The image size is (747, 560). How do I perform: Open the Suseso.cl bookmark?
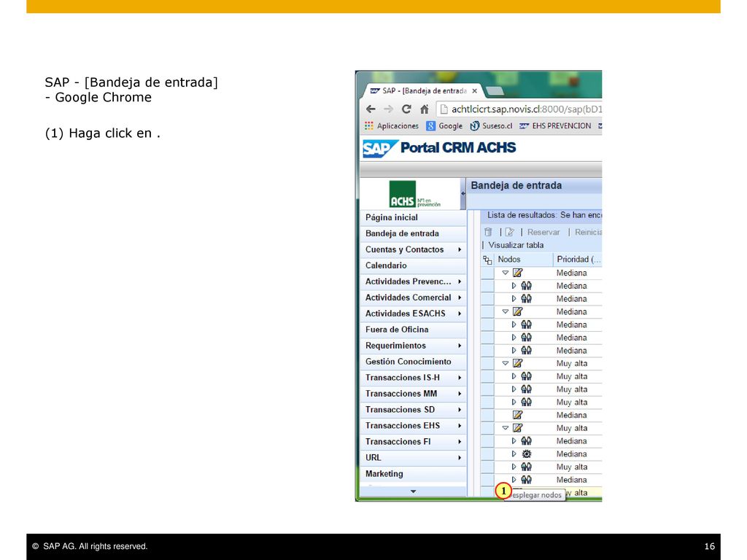491,125
